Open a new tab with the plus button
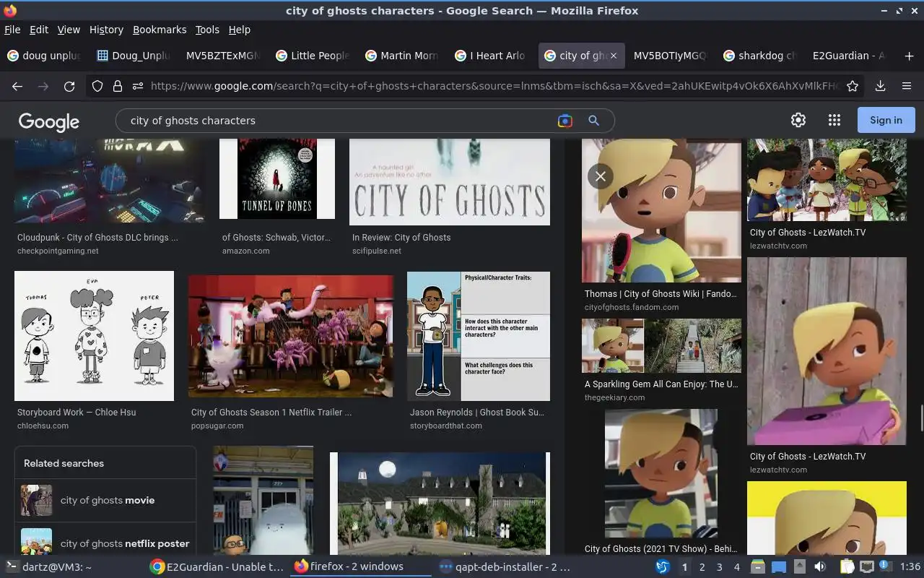The image size is (924, 578). coord(909,56)
